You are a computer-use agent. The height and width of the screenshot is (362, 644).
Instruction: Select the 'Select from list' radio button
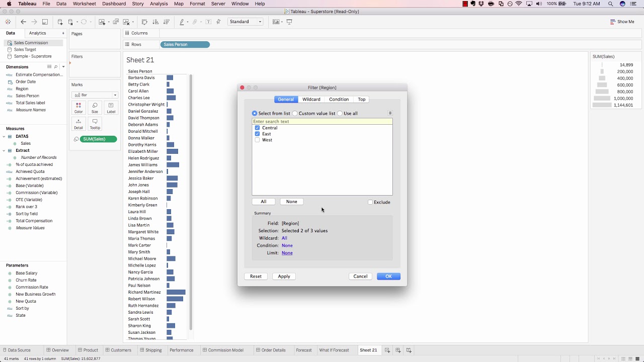pos(255,114)
